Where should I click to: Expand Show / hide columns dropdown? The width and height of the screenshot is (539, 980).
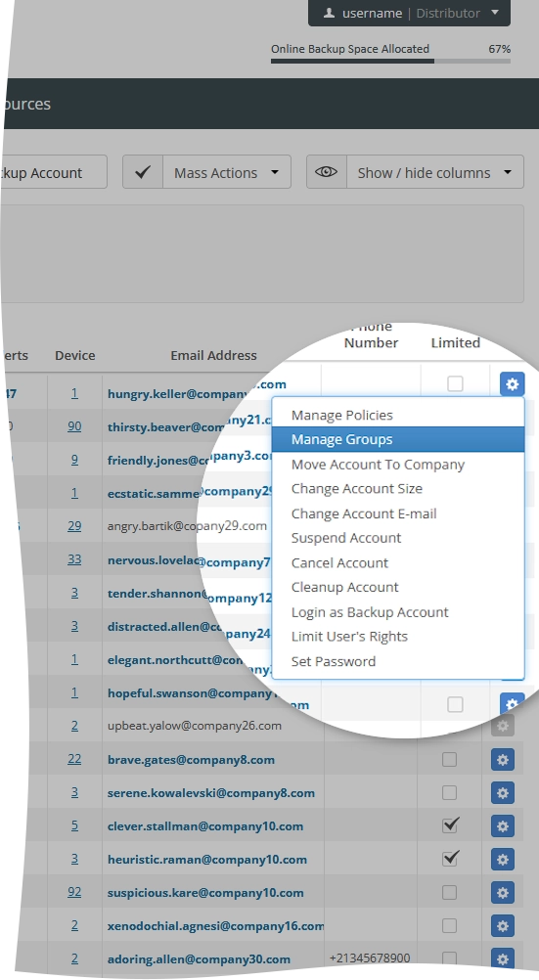pyautogui.click(x=435, y=172)
